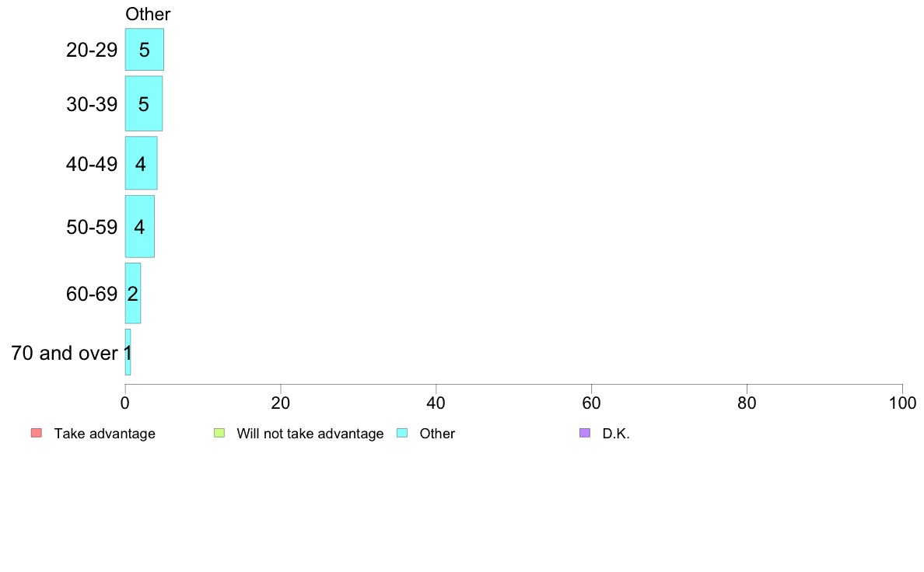Select the 40-49 age group bar
The height and width of the screenshot is (572, 924).
coord(141,163)
